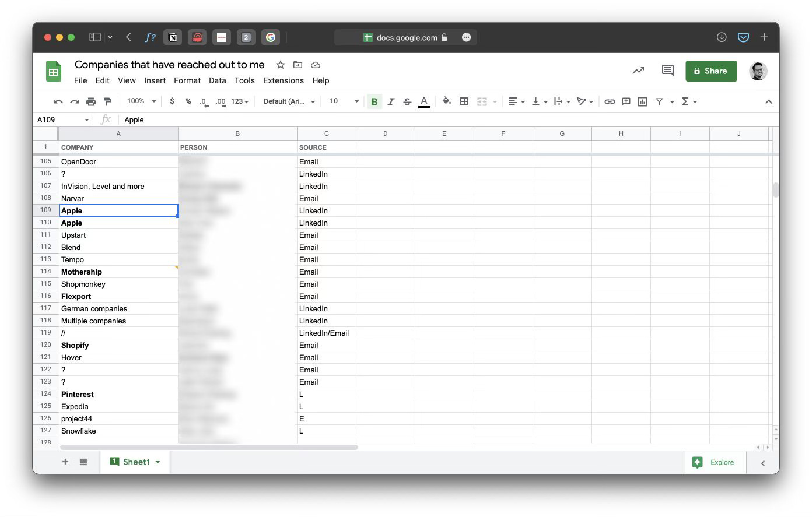Format selection as currency
This screenshot has height=517, width=812.
pos(171,101)
